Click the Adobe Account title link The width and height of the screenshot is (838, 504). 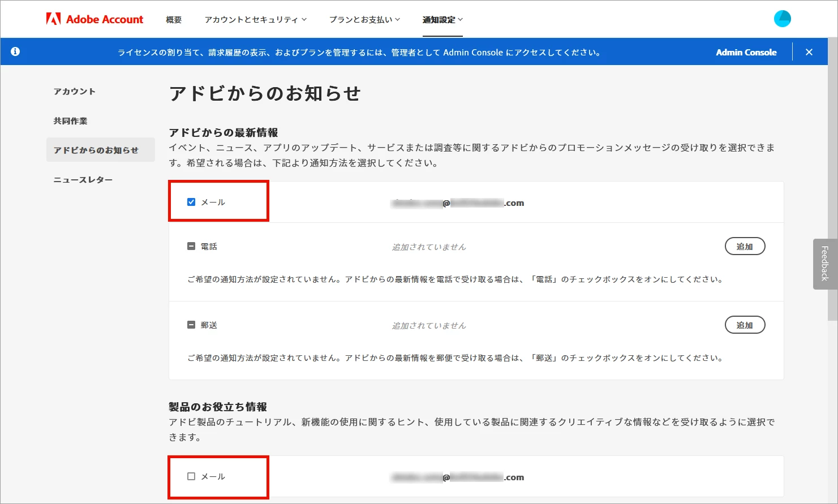pos(105,19)
